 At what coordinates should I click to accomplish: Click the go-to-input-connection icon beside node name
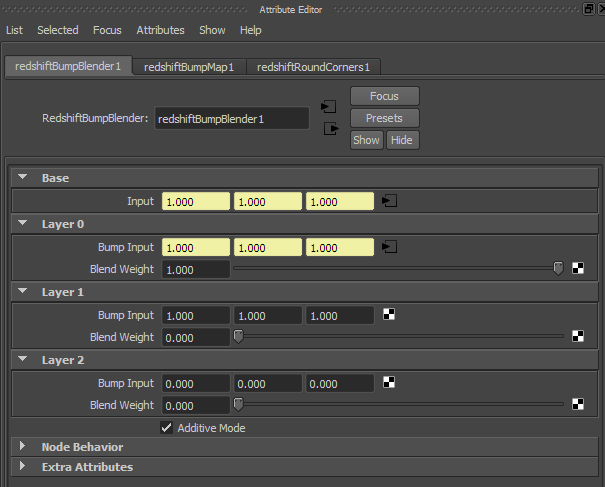coord(329,107)
